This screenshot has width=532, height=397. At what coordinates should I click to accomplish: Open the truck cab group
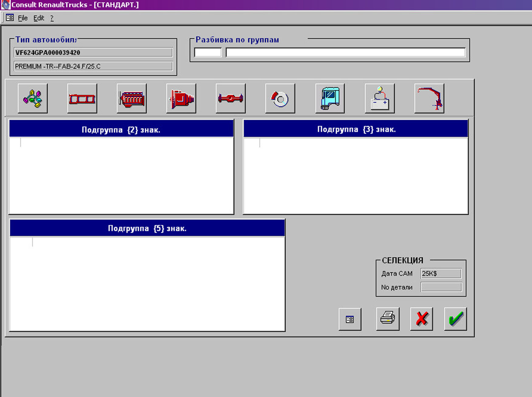click(330, 99)
